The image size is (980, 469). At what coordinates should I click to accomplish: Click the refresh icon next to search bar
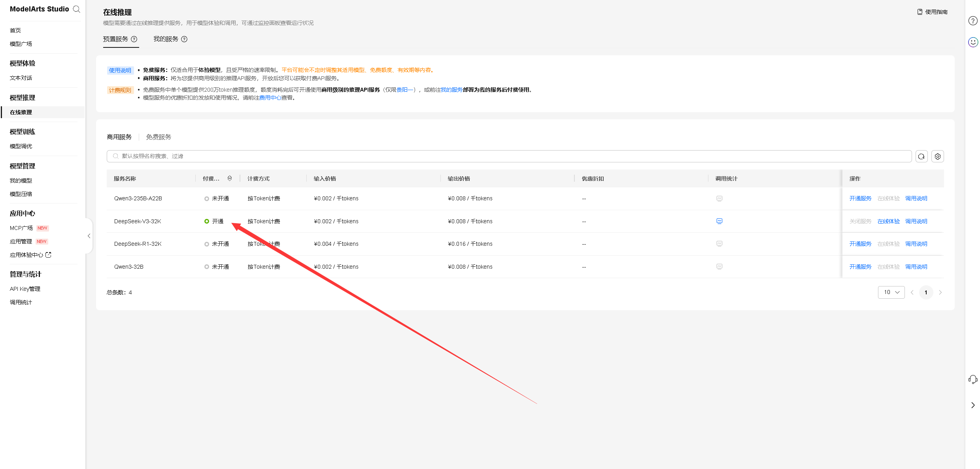[921, 156]
